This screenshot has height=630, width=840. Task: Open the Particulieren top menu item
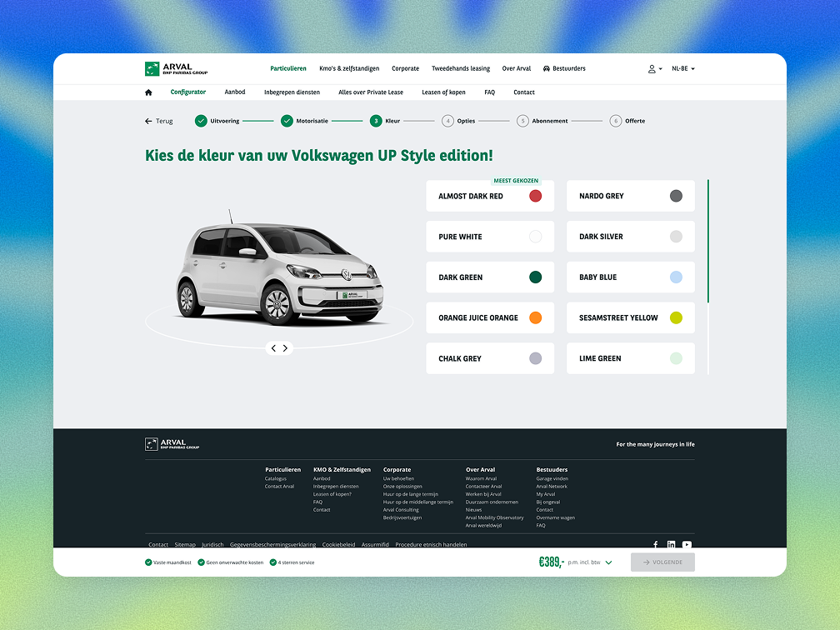[x=288, y=68]
